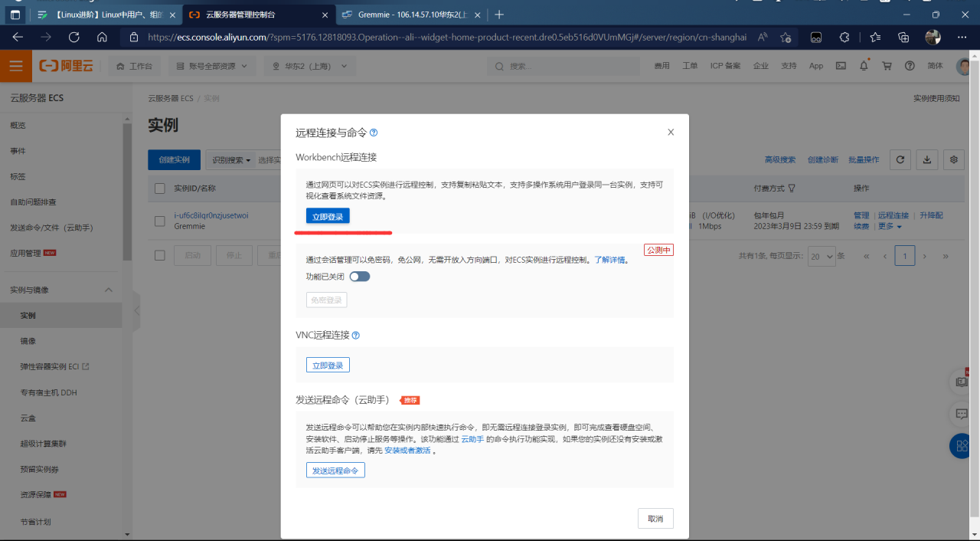Open the 识别搜索 dropdown
This screenshot has height=541, width=980.
point(232,160)
